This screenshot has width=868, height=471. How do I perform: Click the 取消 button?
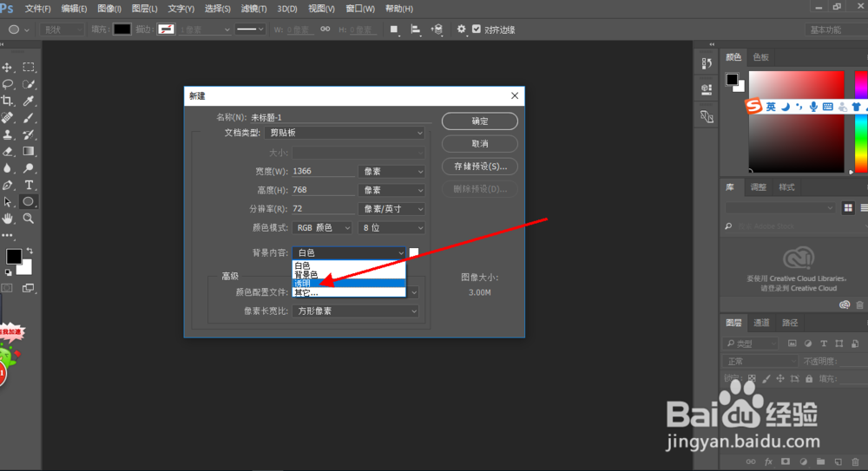pos(480,144)
